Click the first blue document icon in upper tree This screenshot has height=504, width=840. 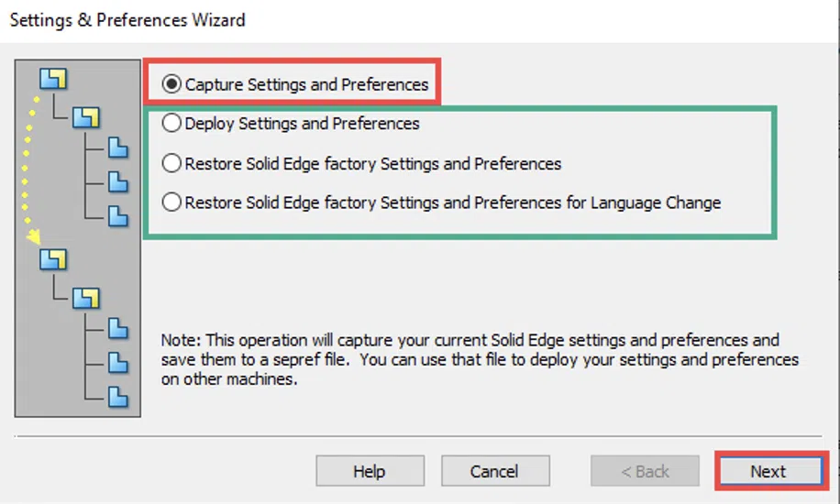[x=118, y=148]
